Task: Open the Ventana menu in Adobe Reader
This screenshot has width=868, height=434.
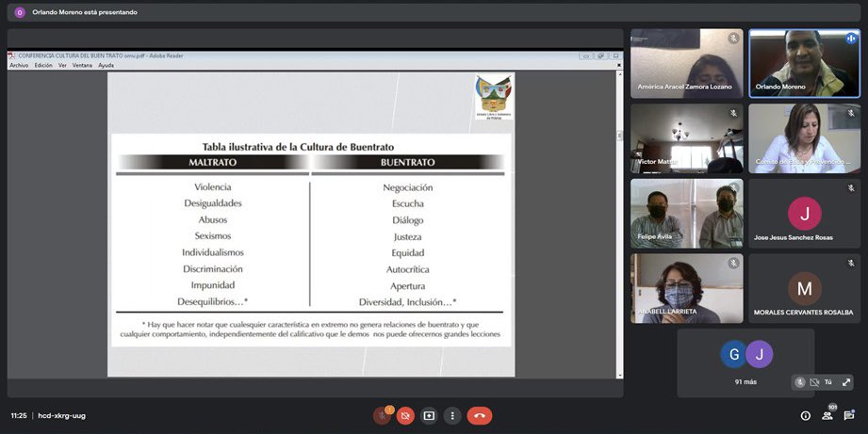Action: (x=83, y=65)
